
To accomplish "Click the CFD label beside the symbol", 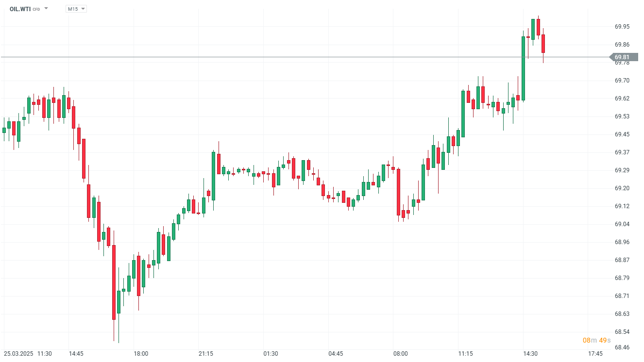I will (36, 9).
